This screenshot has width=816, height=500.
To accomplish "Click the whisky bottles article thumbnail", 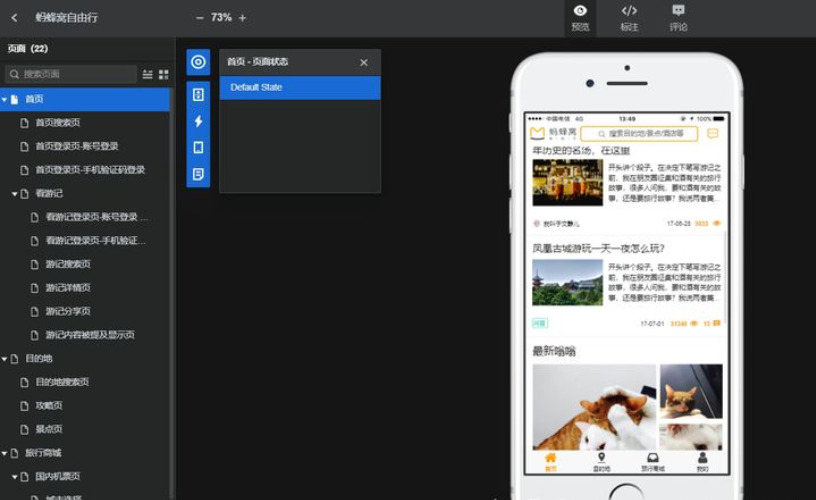I will (567, 183).
